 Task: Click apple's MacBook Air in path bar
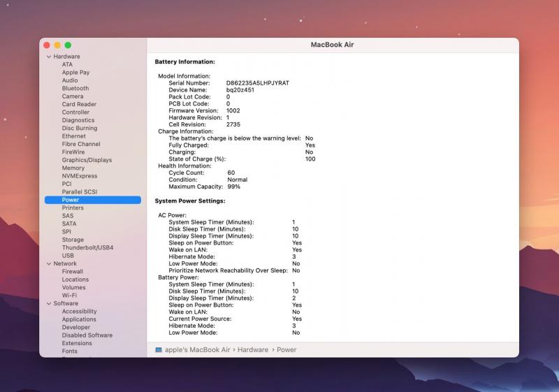click(197, 349)
